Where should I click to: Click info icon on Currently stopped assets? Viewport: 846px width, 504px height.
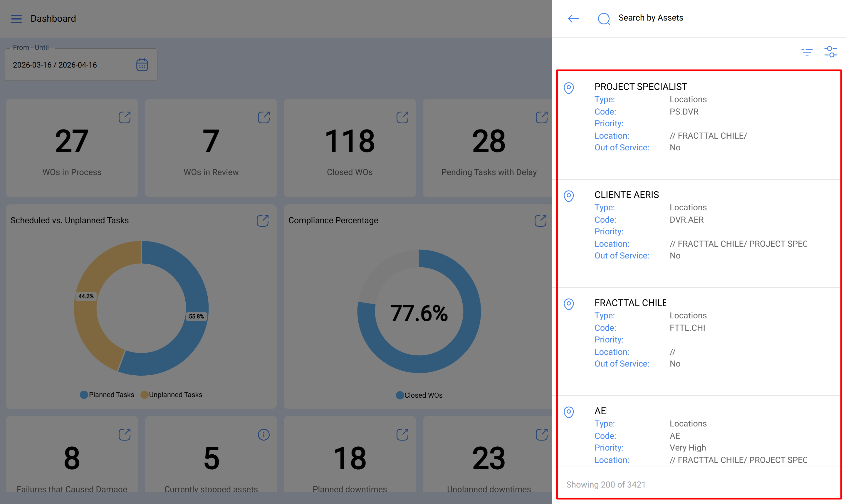click(263, 435)
